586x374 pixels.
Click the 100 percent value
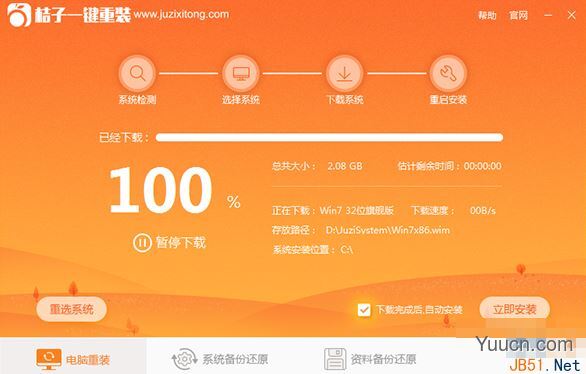161,190
